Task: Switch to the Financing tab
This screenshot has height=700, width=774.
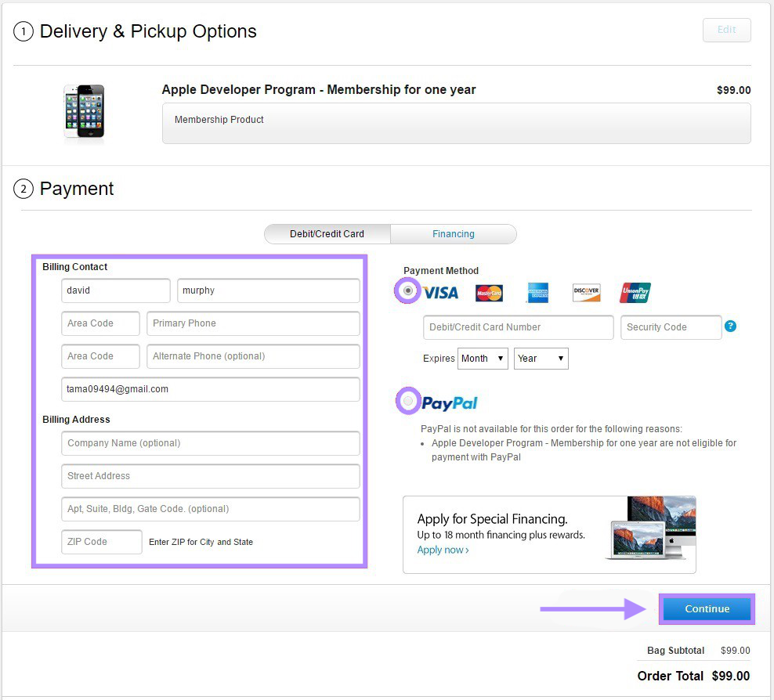Action: pyautogui.click(x=454, y=234)
